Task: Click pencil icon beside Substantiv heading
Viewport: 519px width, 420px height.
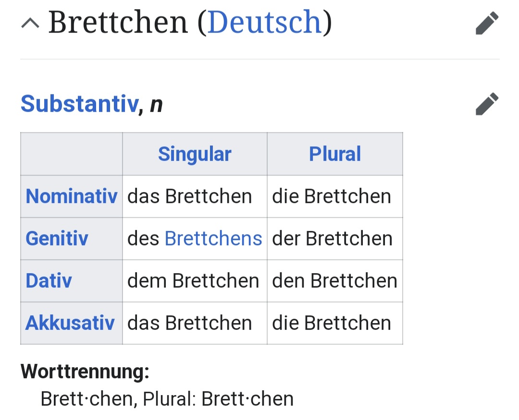Action: pyautogui.click(x=487, y=104)
